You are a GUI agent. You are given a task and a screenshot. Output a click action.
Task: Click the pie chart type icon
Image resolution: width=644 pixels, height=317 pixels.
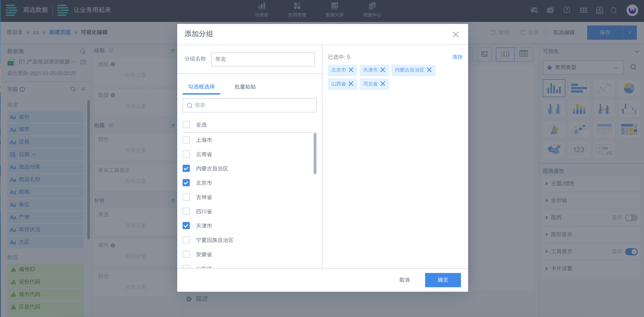(629, 88)
